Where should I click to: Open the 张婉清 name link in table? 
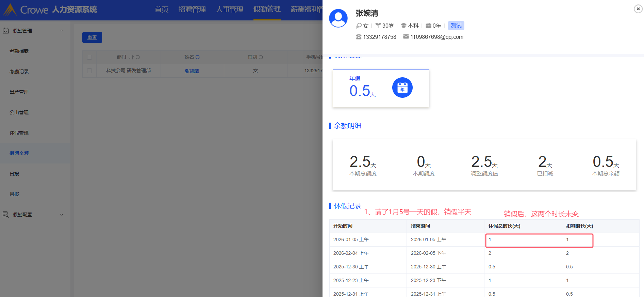point(192,71)
